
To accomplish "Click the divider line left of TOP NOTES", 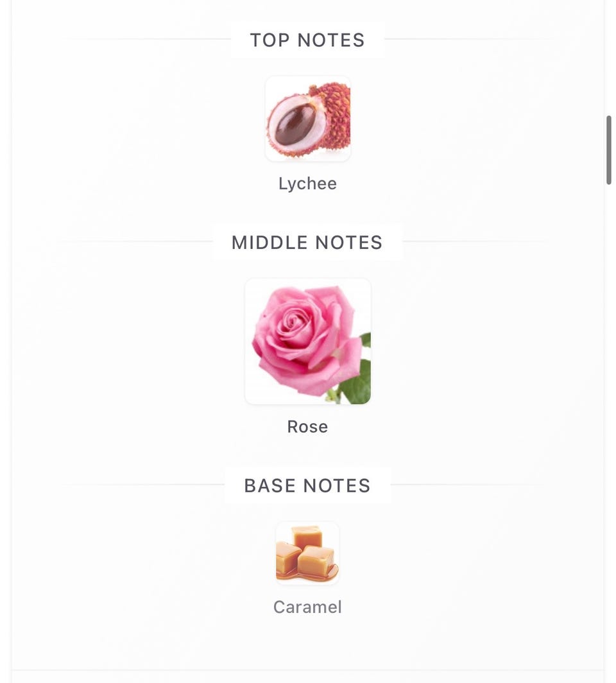I will [148, 39].
